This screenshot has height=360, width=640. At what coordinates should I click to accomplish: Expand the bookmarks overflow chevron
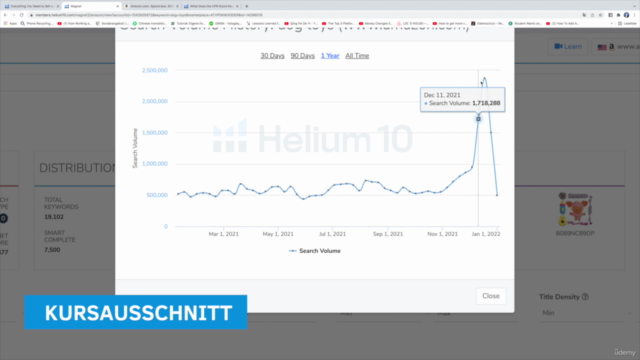(611, 24)
